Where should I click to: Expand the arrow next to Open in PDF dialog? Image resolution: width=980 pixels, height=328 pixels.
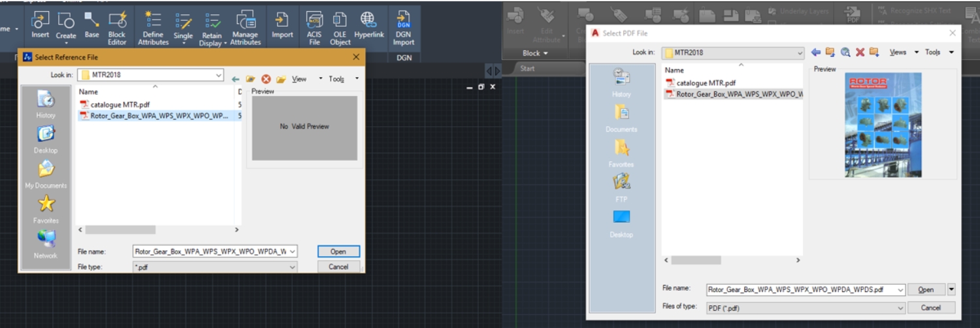(951, 289)
